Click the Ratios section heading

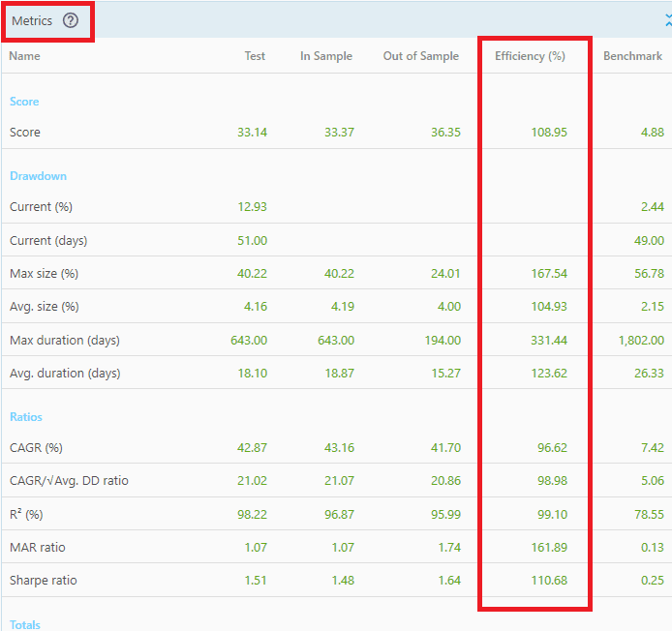point(26,417)
